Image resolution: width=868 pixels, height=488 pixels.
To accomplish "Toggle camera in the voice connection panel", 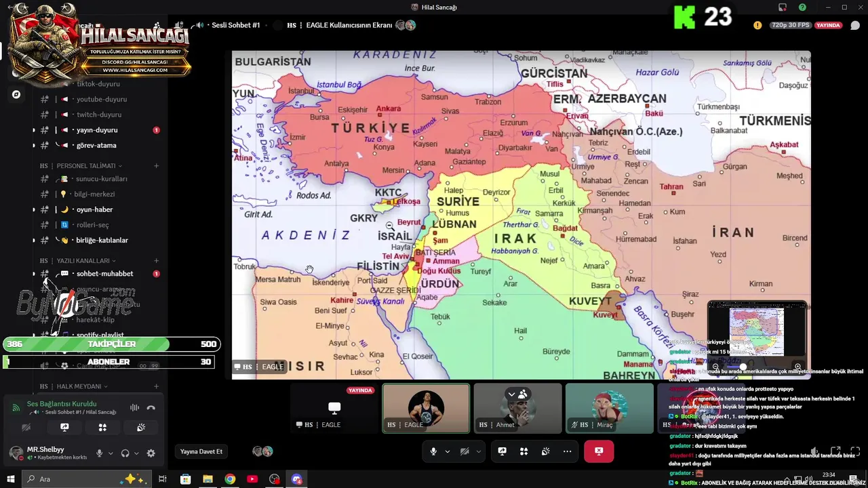I will tap(26, 428).
